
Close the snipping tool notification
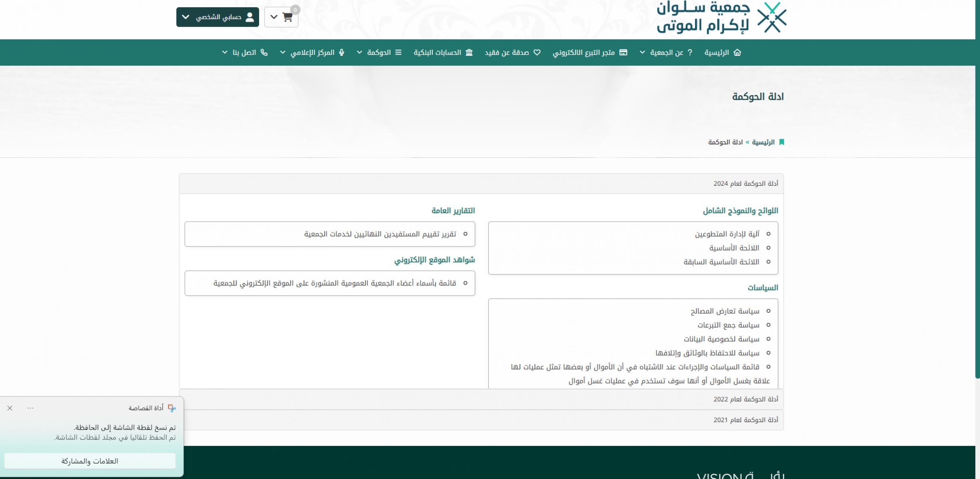pyautogui.click(x=10, y=408)
